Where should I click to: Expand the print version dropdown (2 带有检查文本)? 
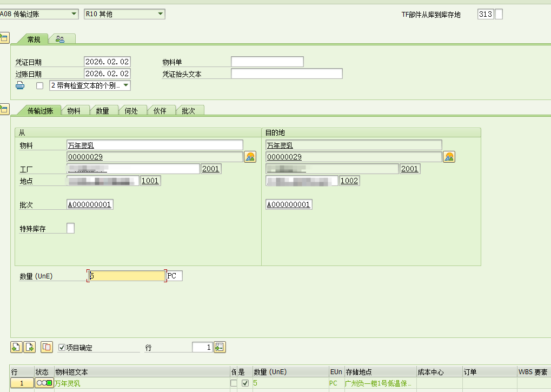(x=126, y=85)
